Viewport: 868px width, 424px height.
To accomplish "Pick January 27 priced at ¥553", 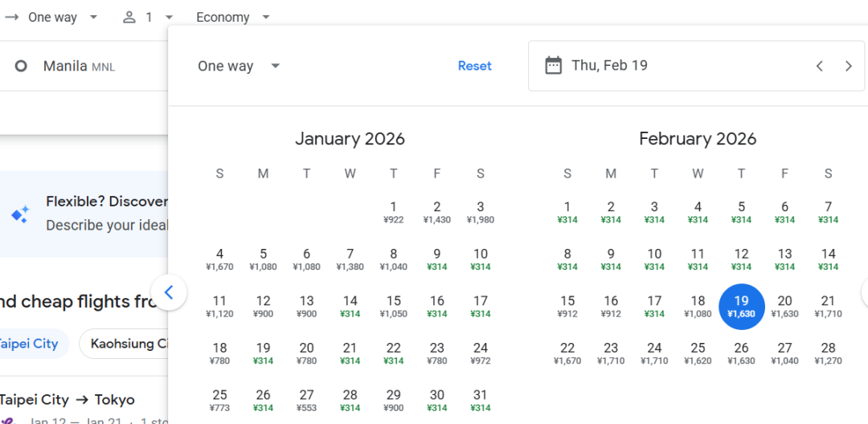I will (x=306, y=400).
